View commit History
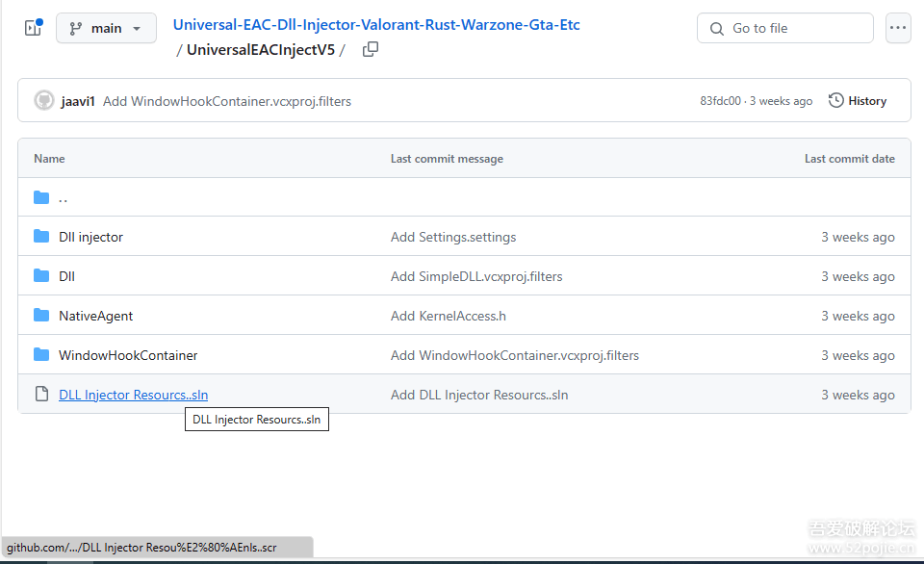The width and height of the screenshot is (924, 564). pyautogui.click(x=858, y=101)
